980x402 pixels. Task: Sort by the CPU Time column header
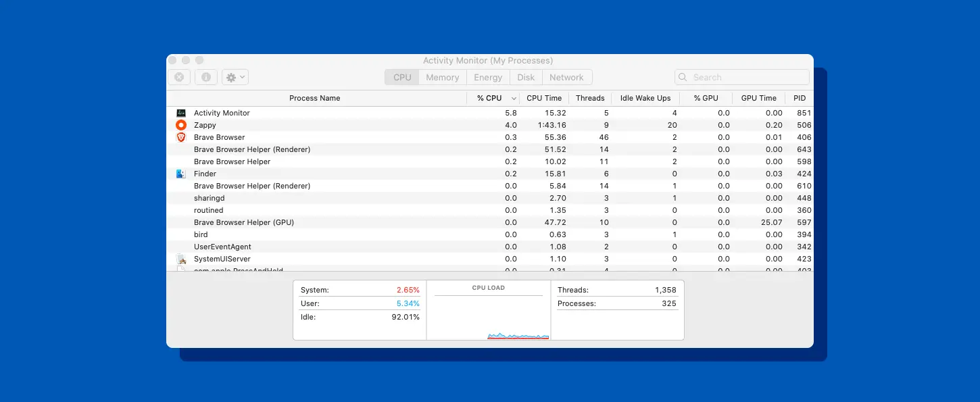click(x=544, y=98)
